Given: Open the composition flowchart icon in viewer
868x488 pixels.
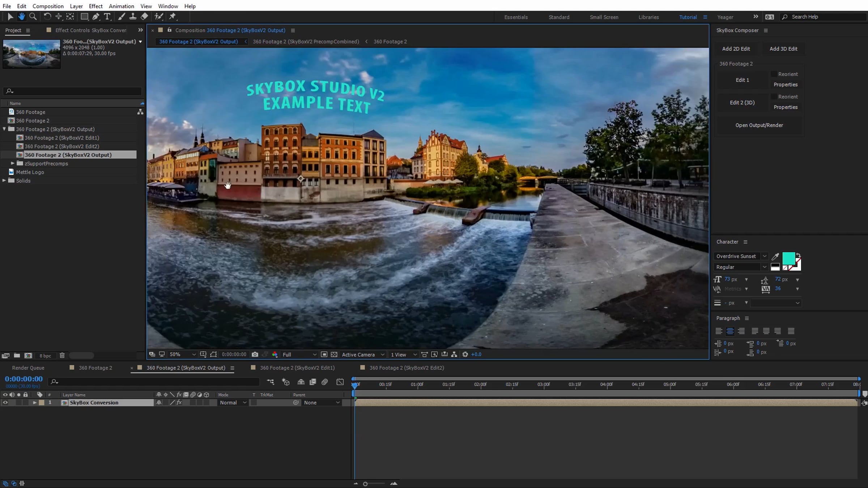Looking at the screenshot, I should [x=454, y=355].
